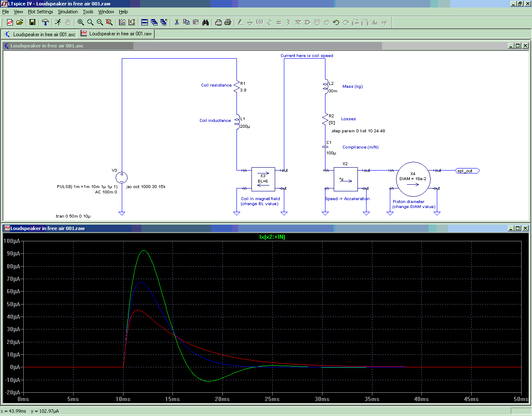
Task: Click the New Schematic toolbar icon
Action: pyautogui.click(x=10, y=22)
